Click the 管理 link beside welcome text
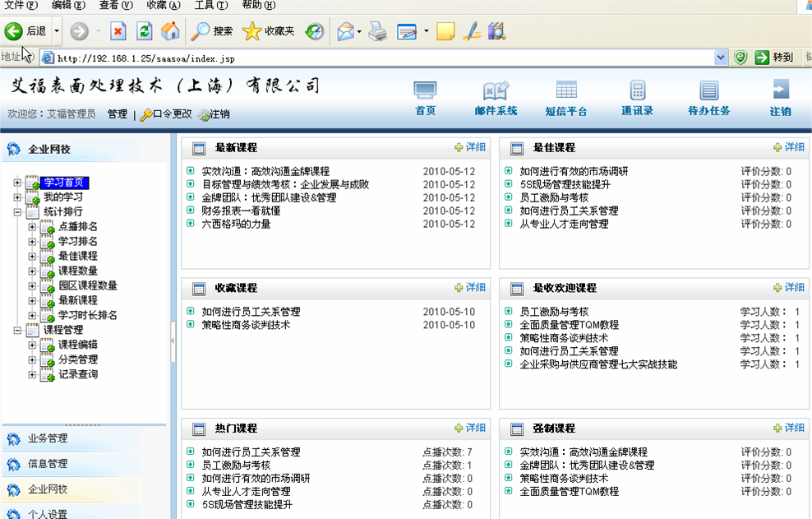Screen dimensions: 812x519 pos(118,114)
